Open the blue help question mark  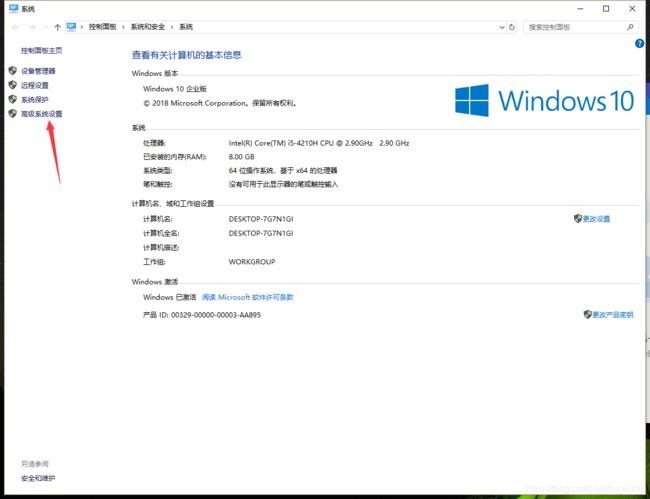[640, 43]
